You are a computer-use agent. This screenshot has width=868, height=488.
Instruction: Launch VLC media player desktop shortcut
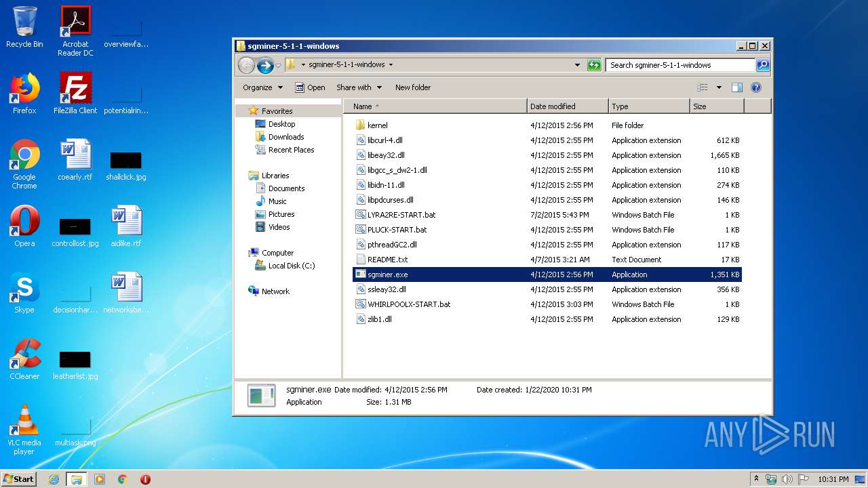coord(24,430)
